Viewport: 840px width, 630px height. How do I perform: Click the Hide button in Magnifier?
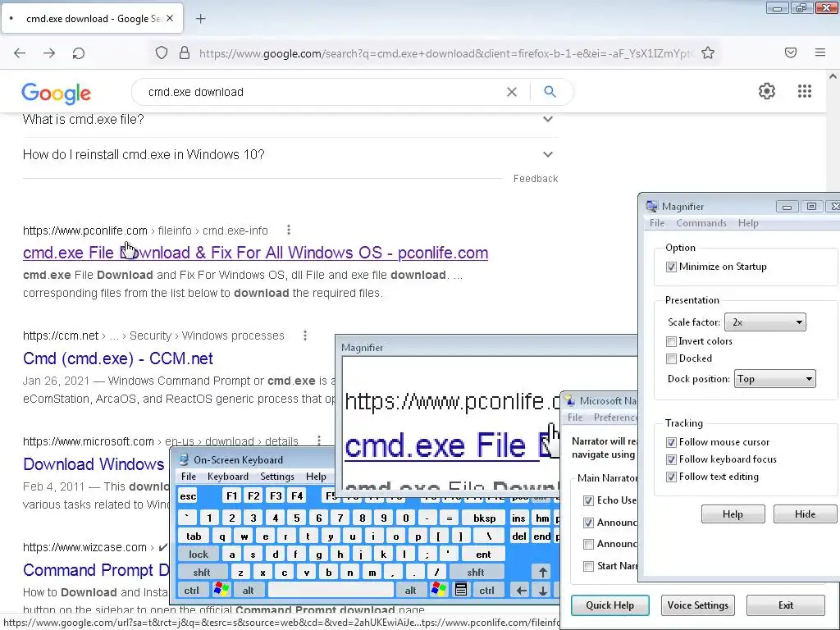pyautogui.click(x=805, y=514)
